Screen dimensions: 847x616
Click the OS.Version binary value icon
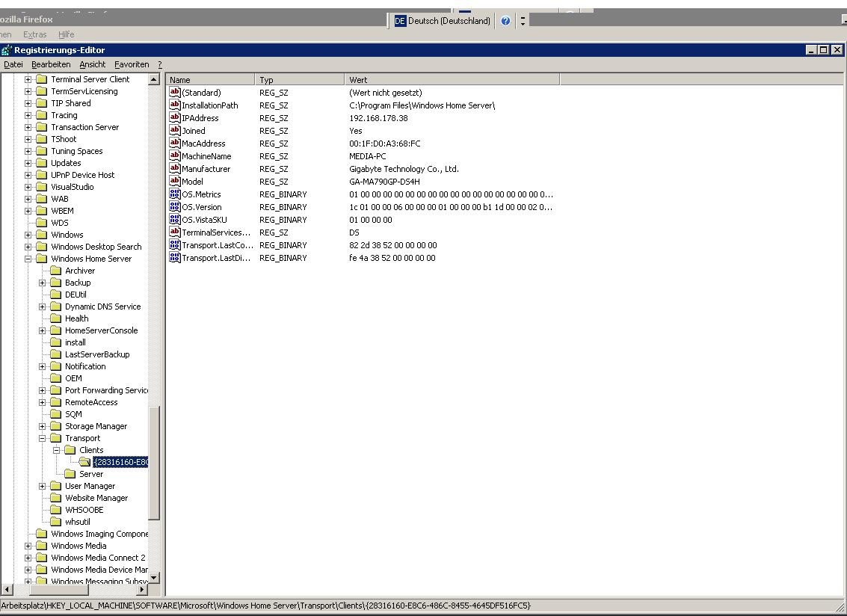pos(174,206)
